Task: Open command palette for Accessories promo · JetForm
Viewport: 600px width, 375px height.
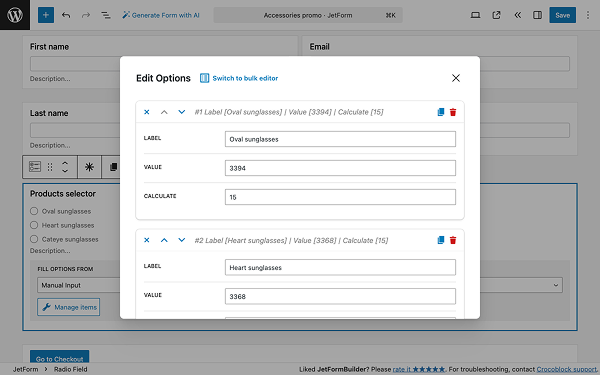Action: point(308,15)
